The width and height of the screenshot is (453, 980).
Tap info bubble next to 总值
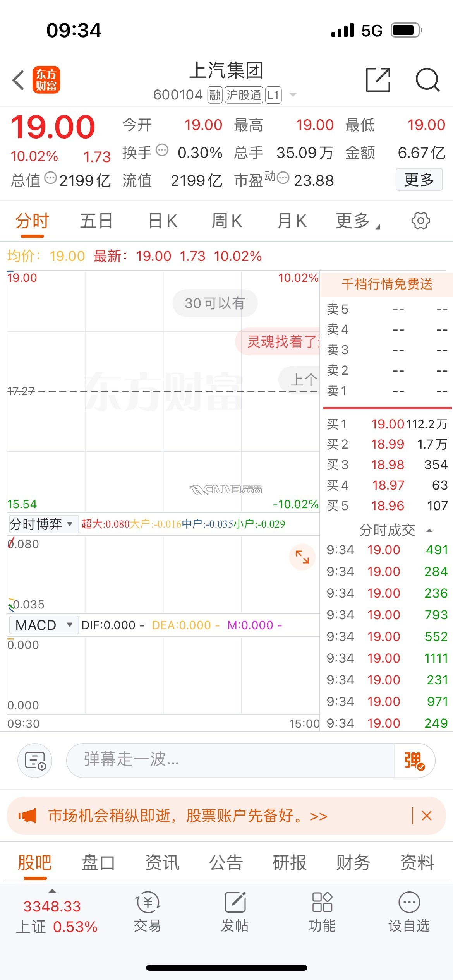[x=50, y=178]
